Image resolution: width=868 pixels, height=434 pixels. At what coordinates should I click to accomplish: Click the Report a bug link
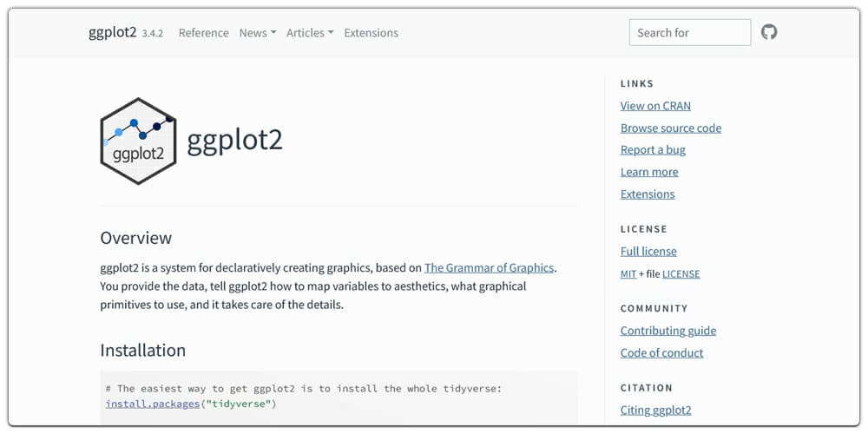coord(653,150)
